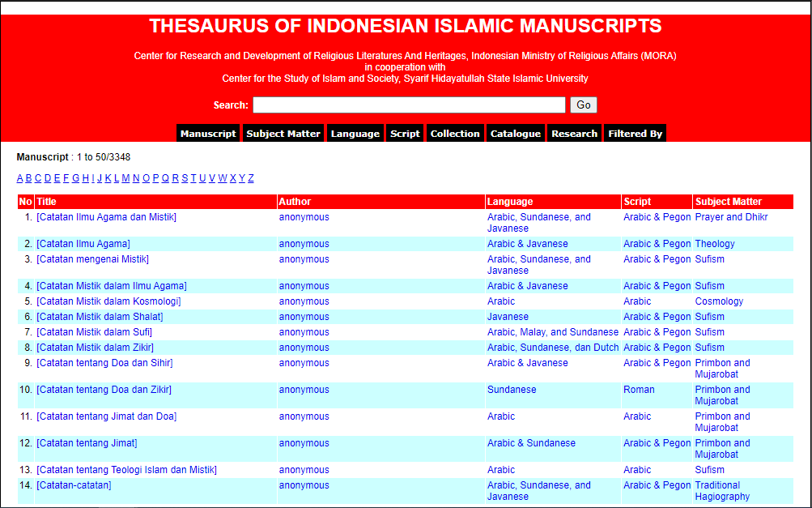The height and width of the screenshot is (508, 812).
Task: Jump to manuscripts starting with letter A
Action: click(x=19, y=177)
